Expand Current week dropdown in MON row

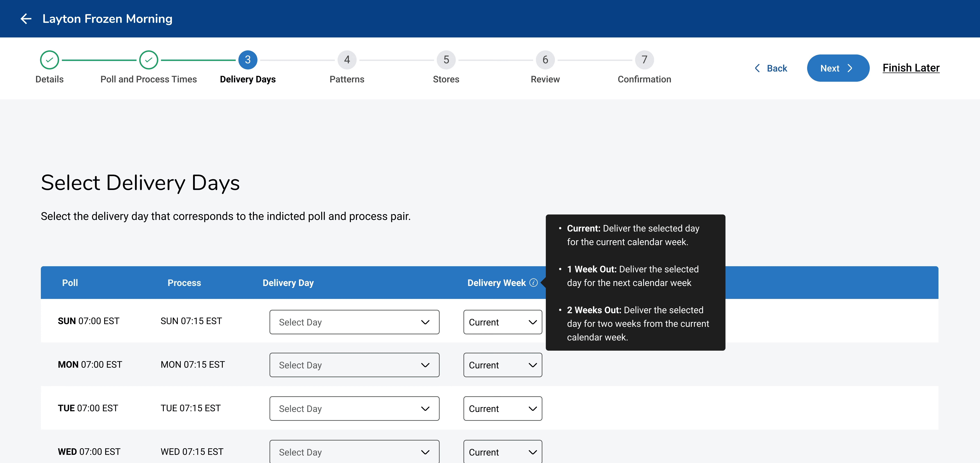point(502,365)
